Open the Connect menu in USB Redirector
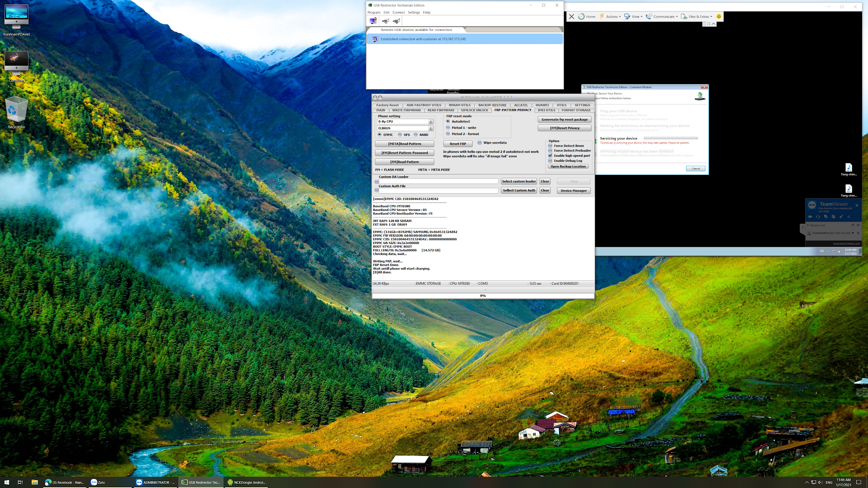The height and width of the screenshot is (488, 868). click(x=398, y=12)
